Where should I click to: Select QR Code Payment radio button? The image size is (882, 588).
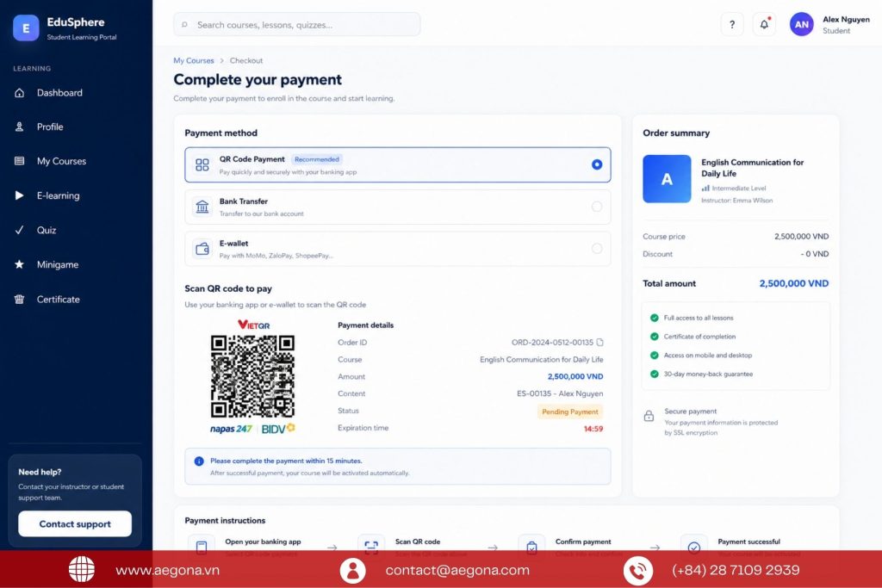[597, 164]
